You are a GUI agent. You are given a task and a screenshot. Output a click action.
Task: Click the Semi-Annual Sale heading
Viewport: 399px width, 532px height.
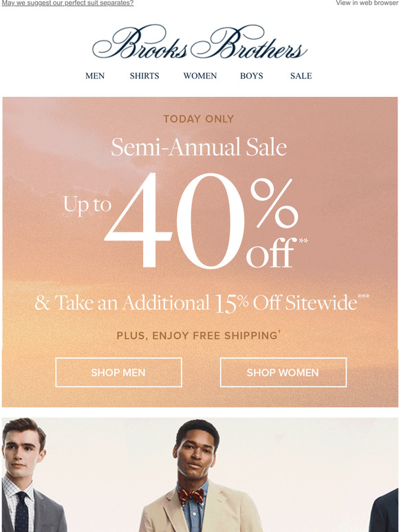coord(199,147)
